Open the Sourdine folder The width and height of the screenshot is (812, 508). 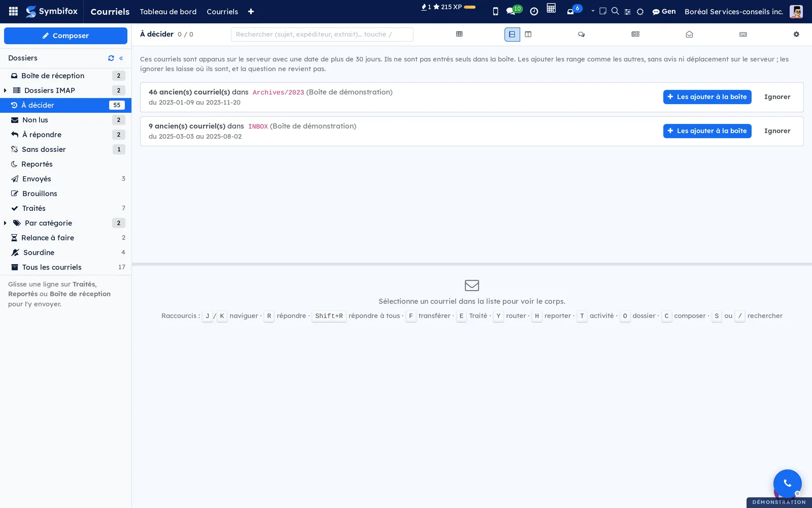(x=65, y=252)
